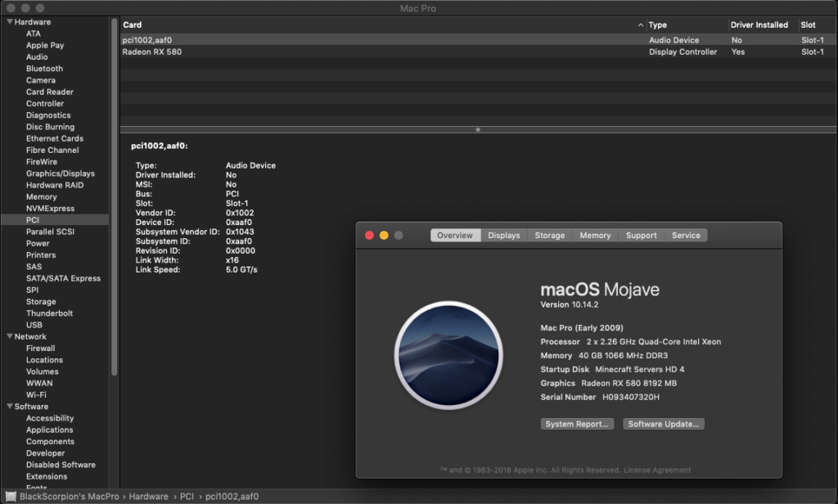838x504 pixels.
Task: Select the pci1002,aaf0 card row
Action: pos(478,40)
